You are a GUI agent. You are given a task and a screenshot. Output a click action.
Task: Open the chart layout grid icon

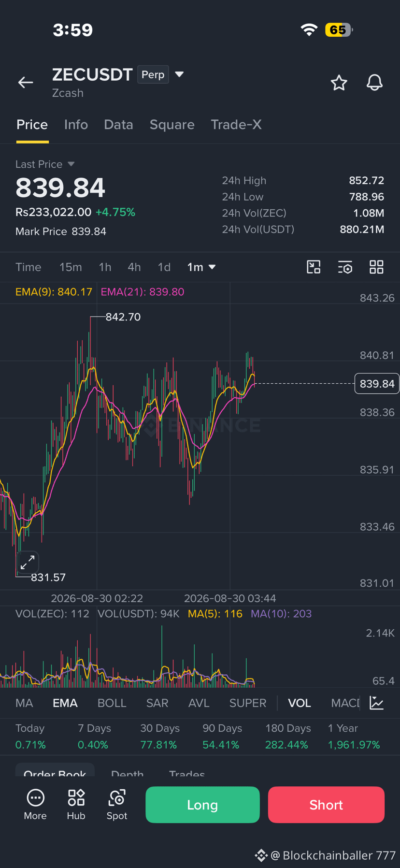click(x=376, y=267)
